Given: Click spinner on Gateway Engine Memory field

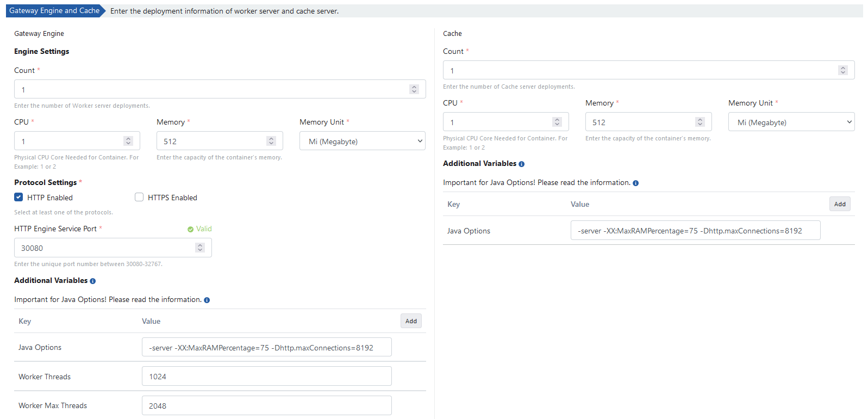Looking at the screenshot, I should pyautogui.click(x=271, y=141).
